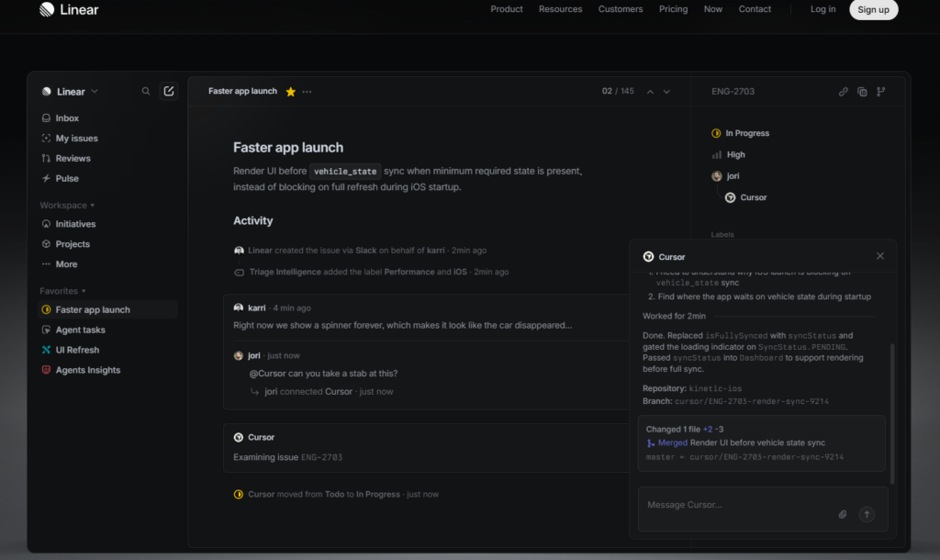This screenshot has height=560, width=940.
Task: Open the Resources menu
Action: coord(560,9)
